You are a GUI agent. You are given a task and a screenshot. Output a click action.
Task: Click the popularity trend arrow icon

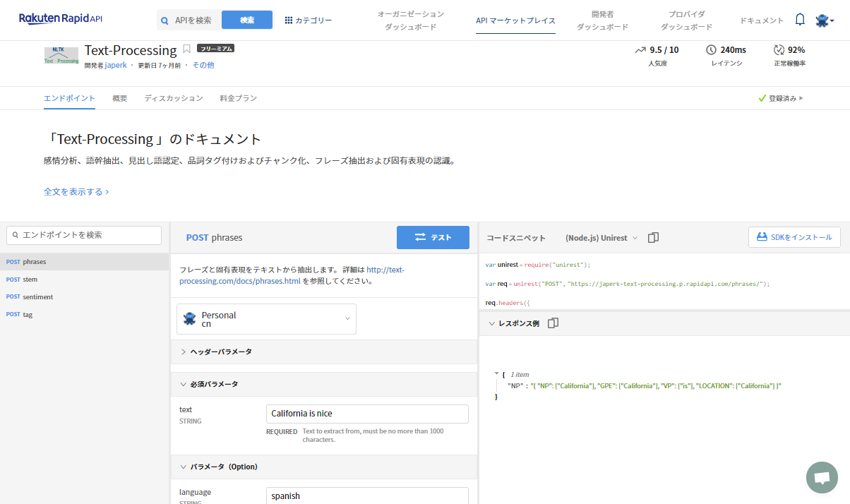pyautogui.click(x=640, y=49)
